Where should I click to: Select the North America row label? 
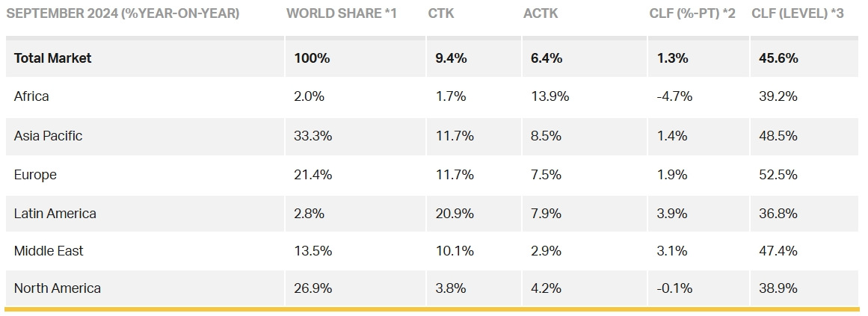(x=57, y=288)
